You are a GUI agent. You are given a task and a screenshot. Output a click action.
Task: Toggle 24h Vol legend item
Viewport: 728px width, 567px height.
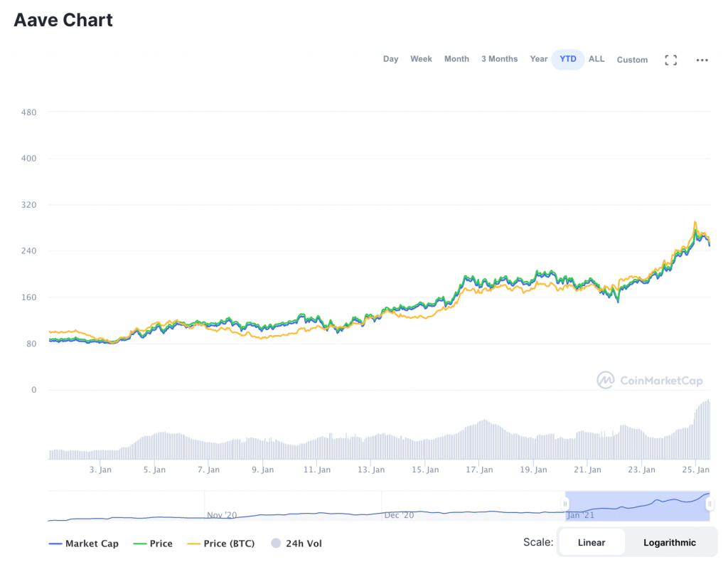[x=296, y=544]
